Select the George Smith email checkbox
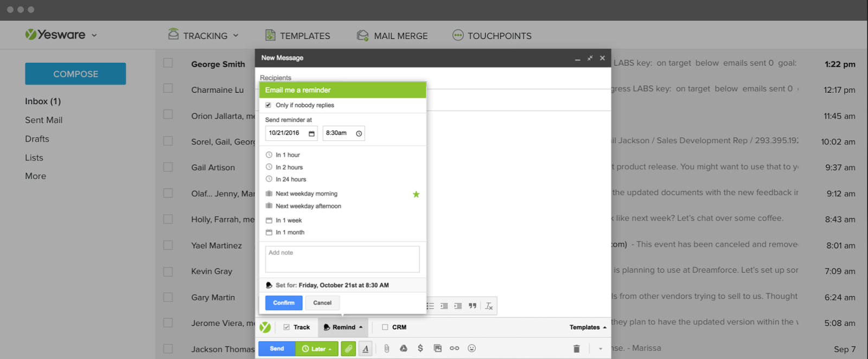Screen dimensions: 868x359 click(x=168, y=63)
